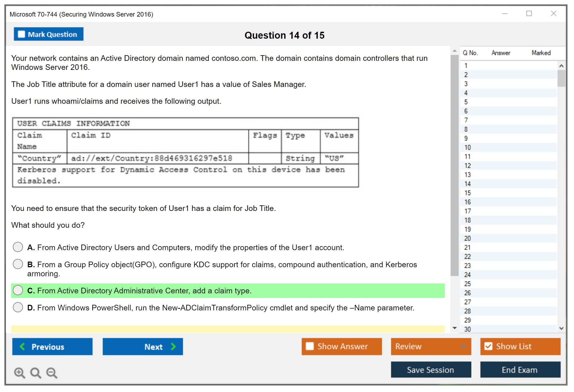Click the reset zoom magnifier icon
Image resolution: width=574 pixels, height=392 pixels.
36,373
